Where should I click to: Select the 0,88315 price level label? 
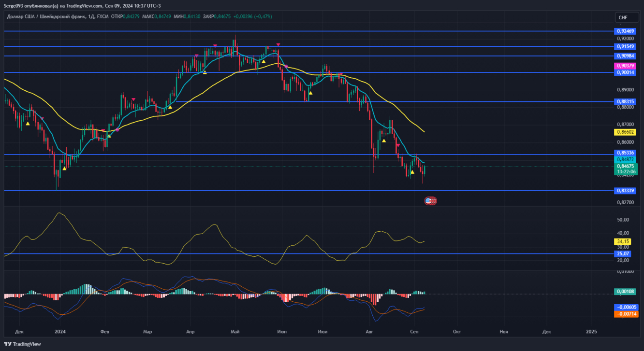point(626,102)
